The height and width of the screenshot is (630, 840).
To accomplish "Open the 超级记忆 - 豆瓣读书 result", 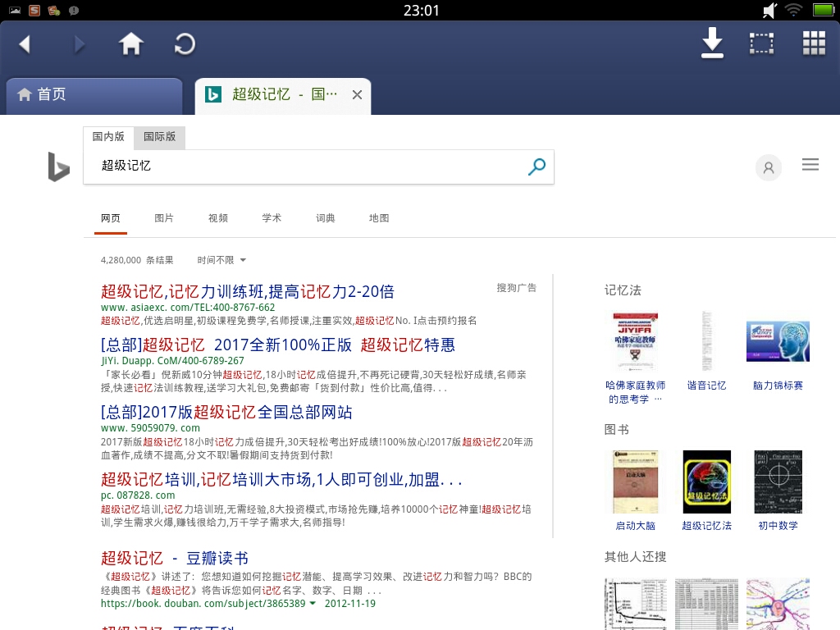I will [x=175, y=558].
